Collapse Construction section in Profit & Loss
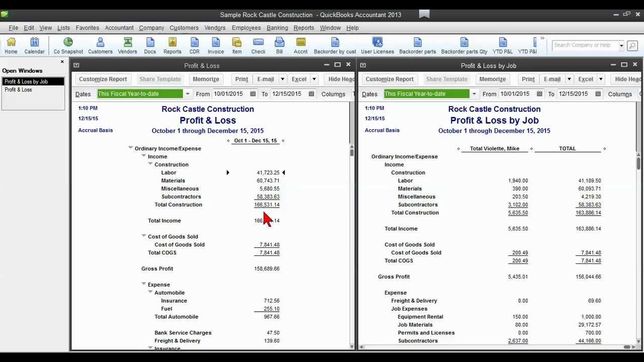Viewport: 644px width, 362px height. coord(150,164)
